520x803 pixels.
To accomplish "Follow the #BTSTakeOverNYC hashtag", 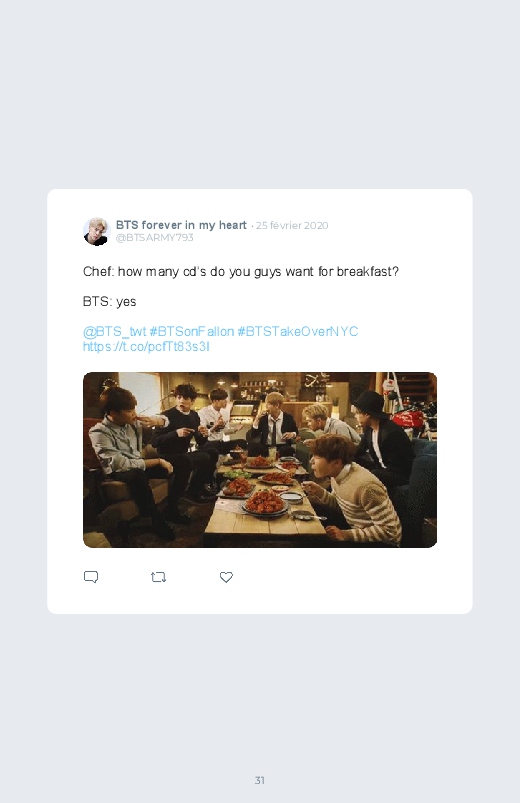I will click(x=298, y=332).
